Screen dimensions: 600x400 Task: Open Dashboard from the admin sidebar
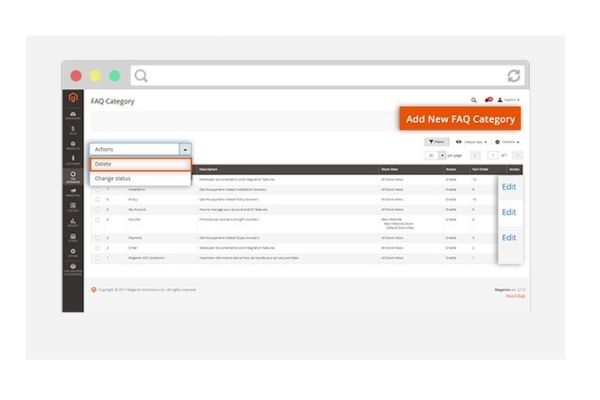click(x=73, y=113)
